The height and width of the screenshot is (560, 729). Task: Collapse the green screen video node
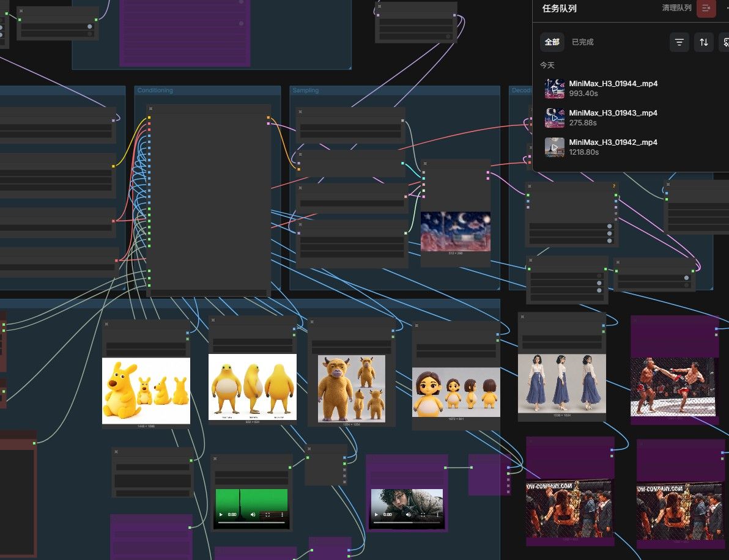coord(215,459)
